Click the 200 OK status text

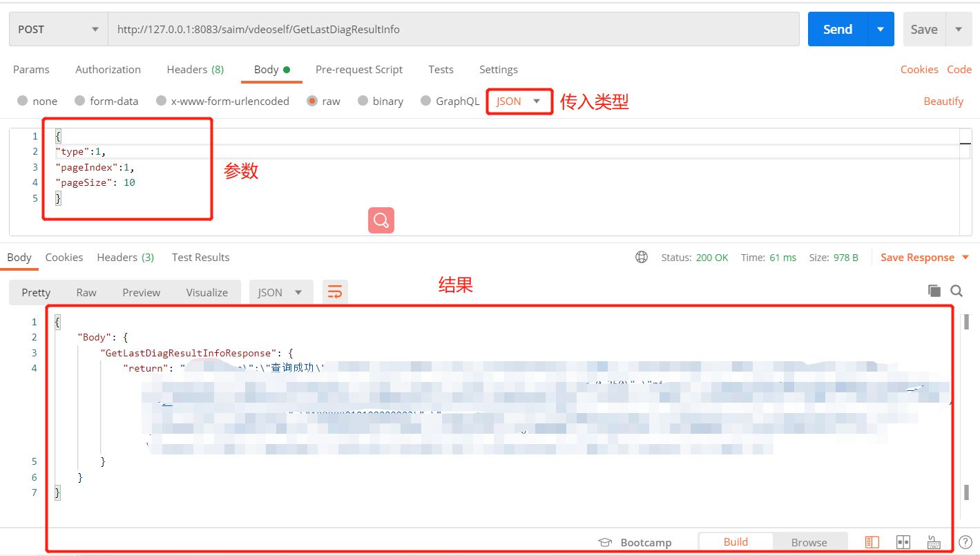point(712,258)
